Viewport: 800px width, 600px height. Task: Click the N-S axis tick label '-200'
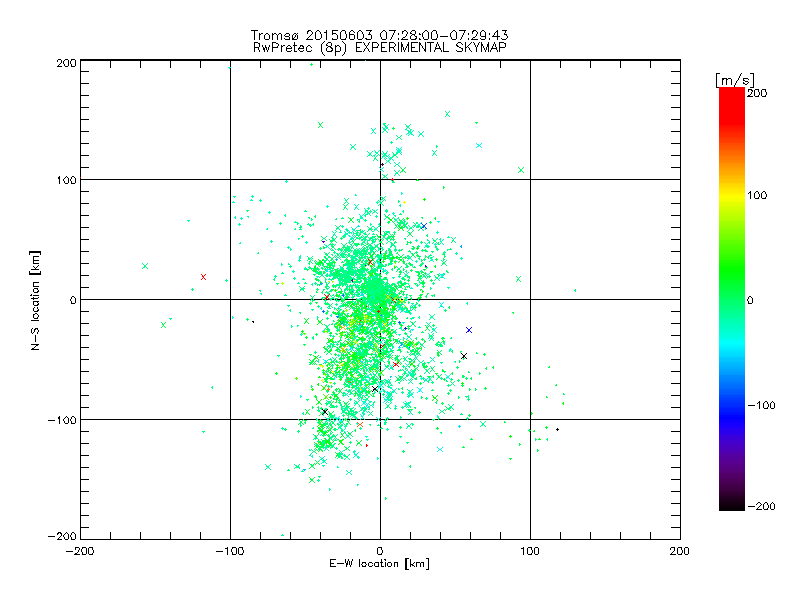(62, 536)
